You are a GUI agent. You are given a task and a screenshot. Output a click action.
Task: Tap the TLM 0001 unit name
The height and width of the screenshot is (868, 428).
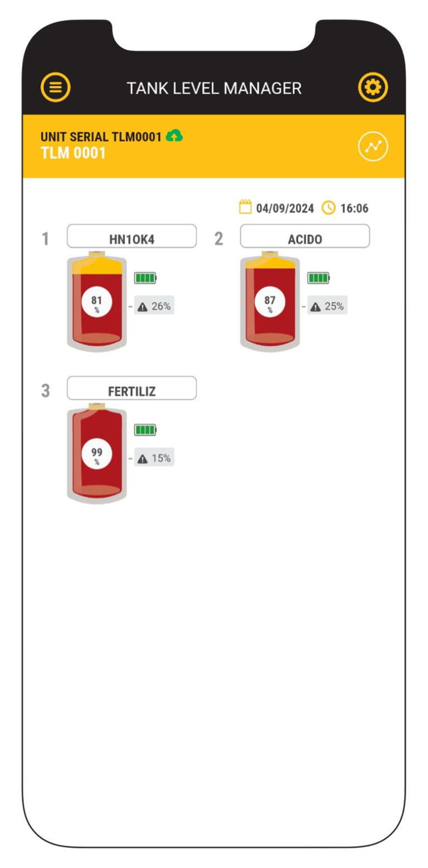(x=73, y=153)
